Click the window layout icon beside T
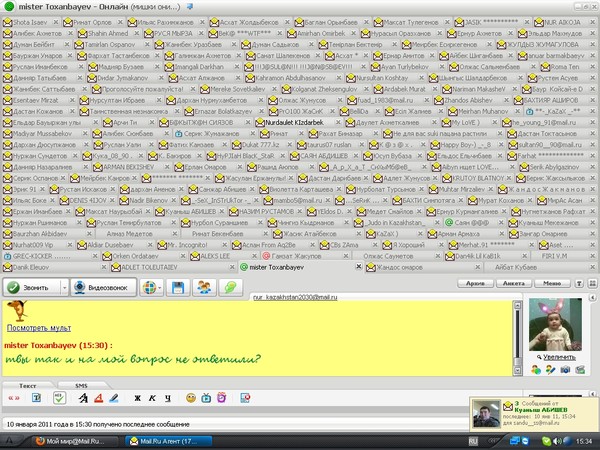 [592, 283]
